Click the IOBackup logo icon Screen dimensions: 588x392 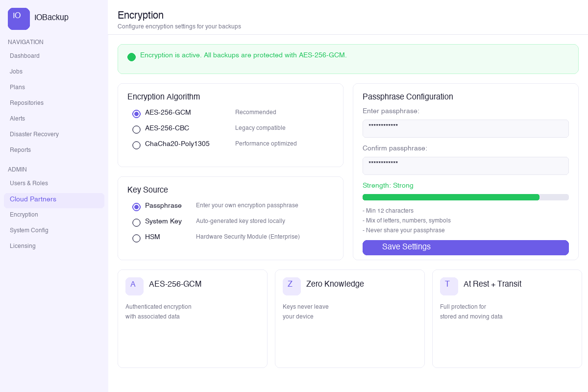19,19
